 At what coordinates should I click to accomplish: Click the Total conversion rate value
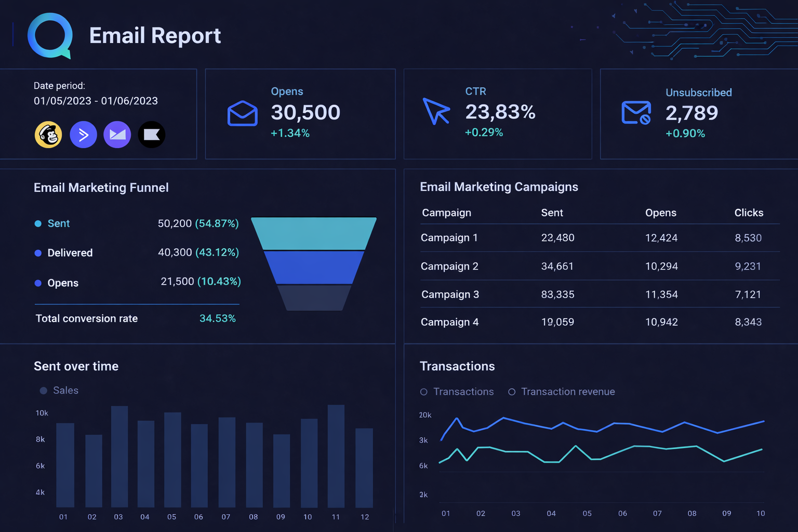218,318
